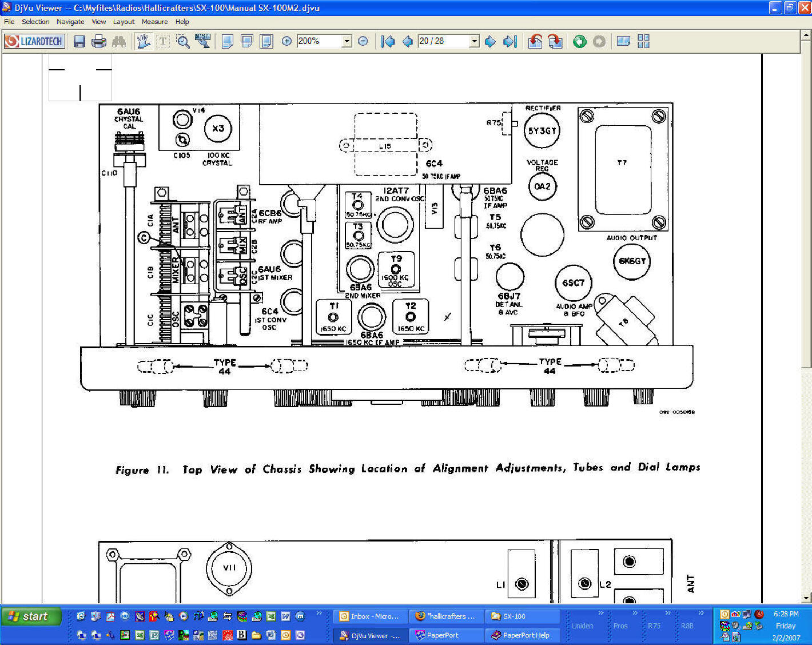Viewport: 812px width, 645px height.
Task: Switch to SX-100 folder taskbar button
Action: point(523,616)
